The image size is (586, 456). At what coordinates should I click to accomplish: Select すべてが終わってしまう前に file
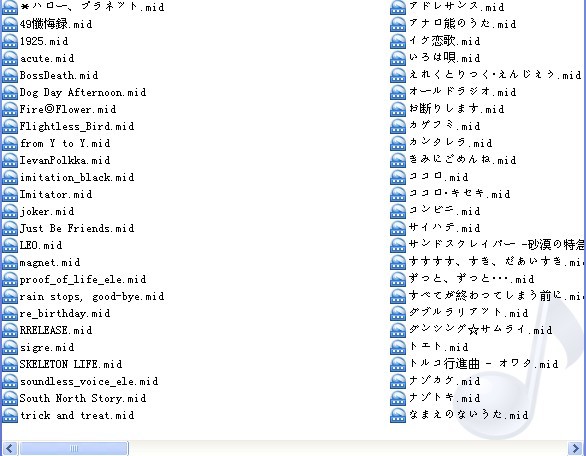(496, 296)
